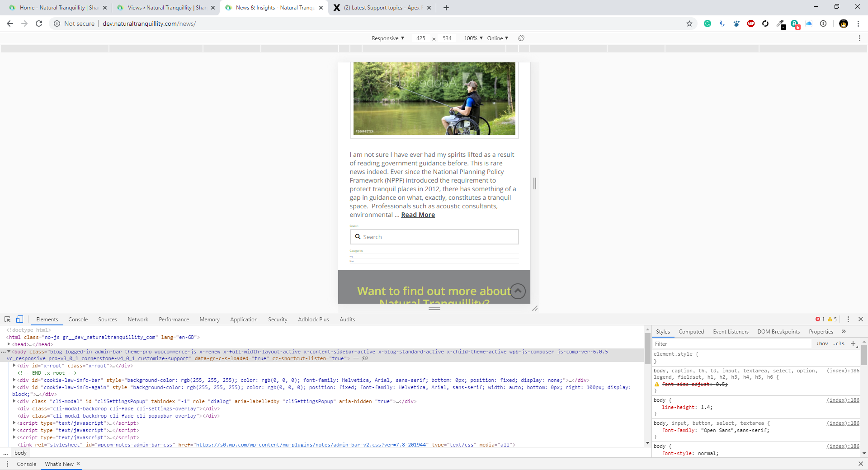Screen dimensions: 868x470
Task: Open the Chrome three-dot menu
Action: click(x=858, y=23)
